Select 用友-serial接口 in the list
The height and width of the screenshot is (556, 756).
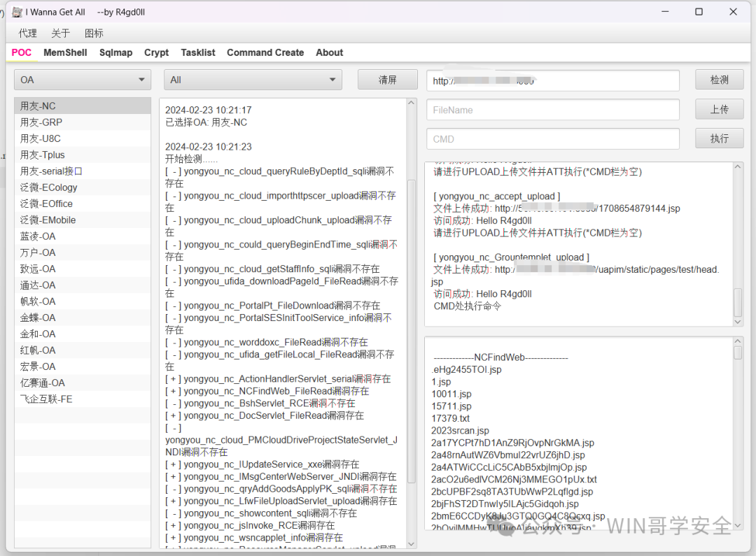(83, 171)
